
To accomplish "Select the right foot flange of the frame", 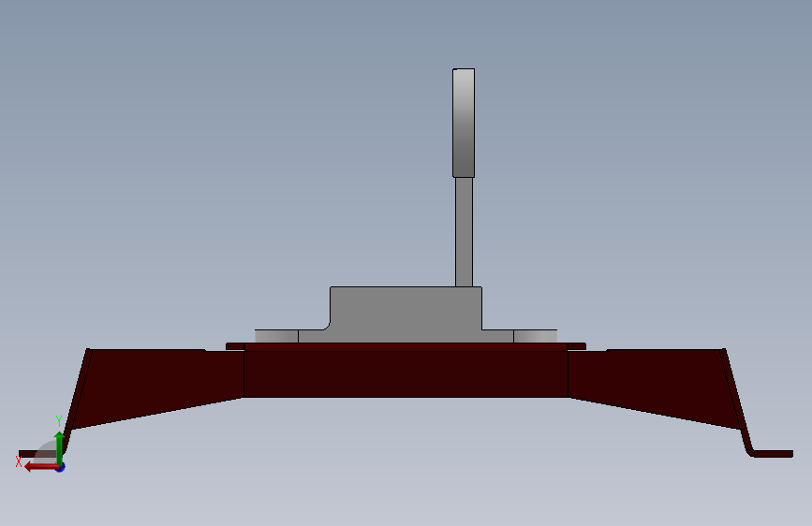I will click(x=773, y=454).
